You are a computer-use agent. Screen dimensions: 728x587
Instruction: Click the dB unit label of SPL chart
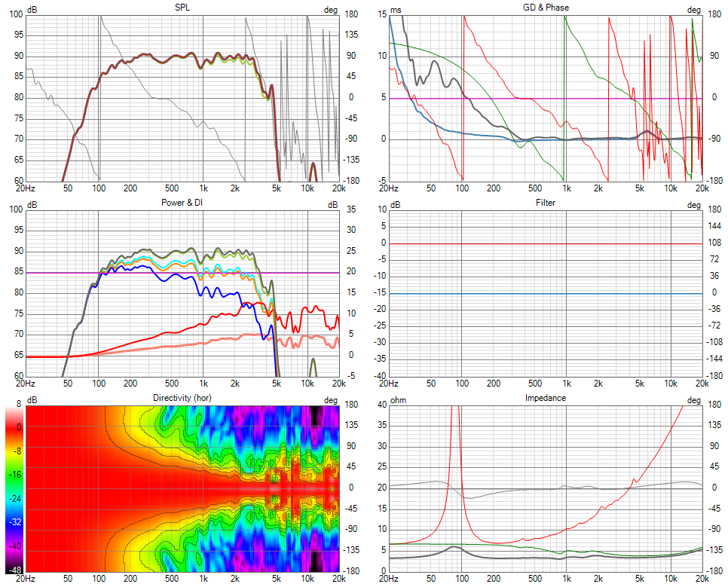click(32, 10)
